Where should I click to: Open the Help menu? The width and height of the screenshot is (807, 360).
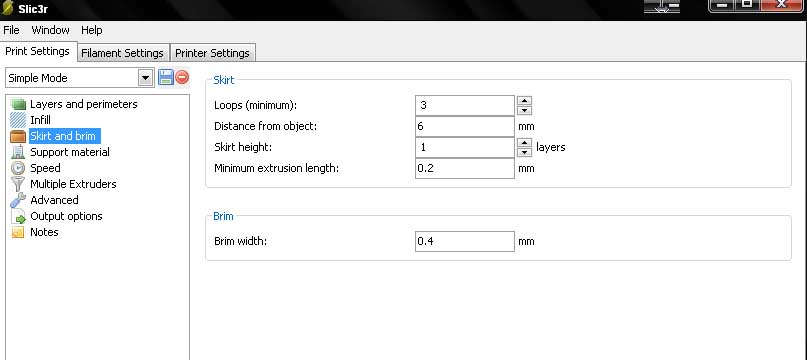coord(92,30)
